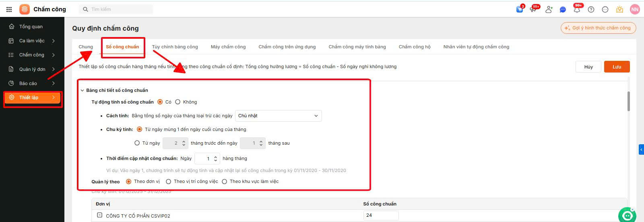Viewport: 644px width, 222px height.
Task: Open Nhân viên tự động chấm công tab
Action: (476, 47)
